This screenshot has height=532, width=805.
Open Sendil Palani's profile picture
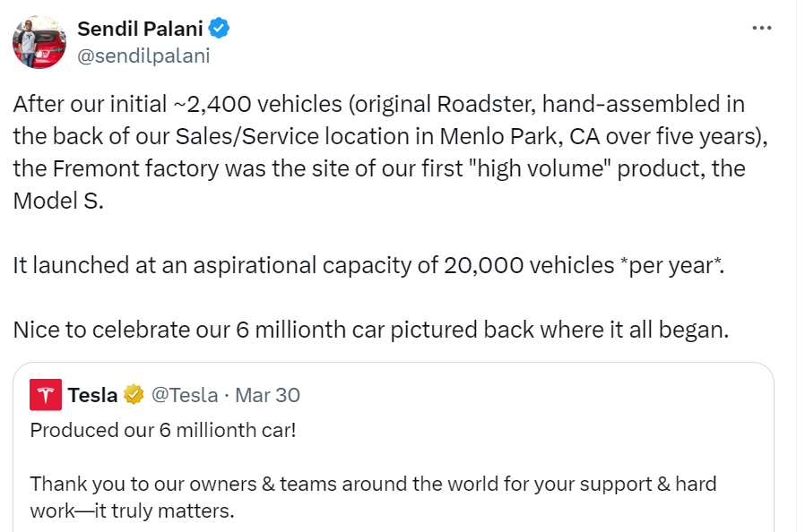[39, 42]
